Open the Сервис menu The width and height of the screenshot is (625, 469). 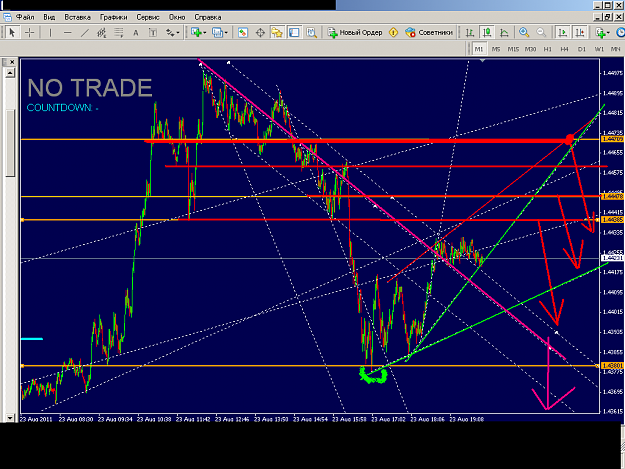(148, 17)
